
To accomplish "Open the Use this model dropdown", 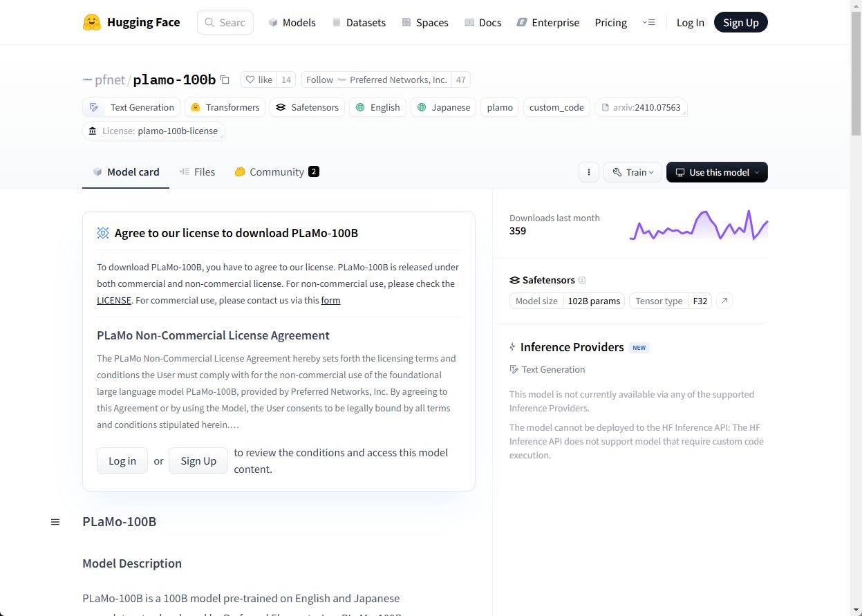I will coord(717,172).
